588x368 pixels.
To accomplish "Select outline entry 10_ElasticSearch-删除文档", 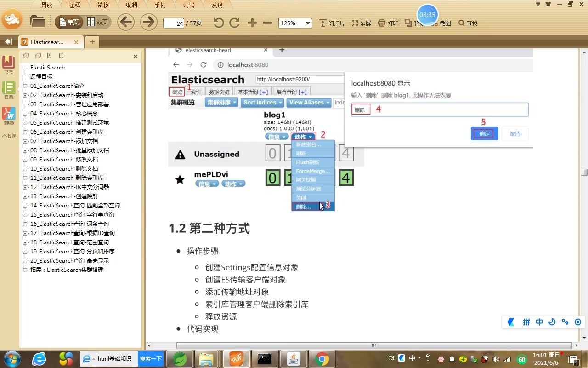I will point(64,168).
